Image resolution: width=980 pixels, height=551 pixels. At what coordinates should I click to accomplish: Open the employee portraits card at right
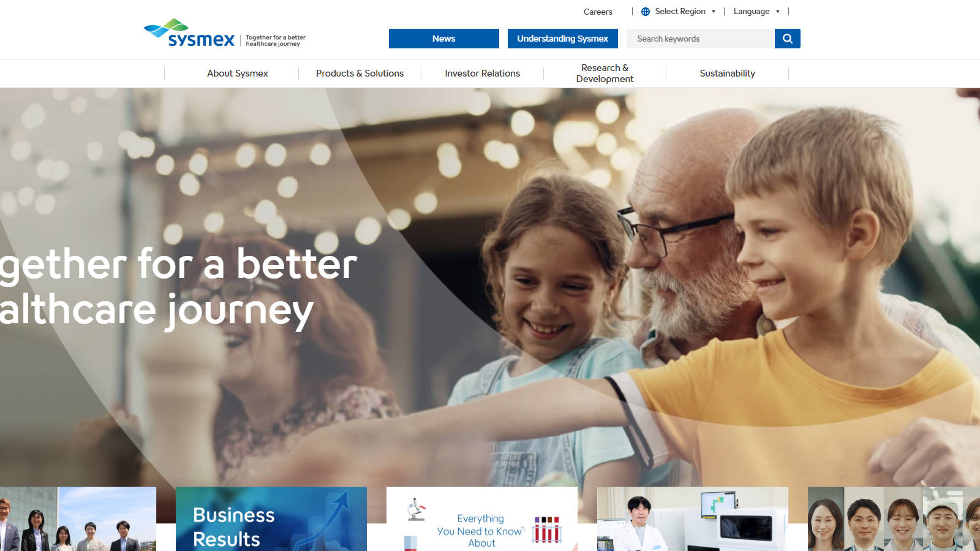click(894, 519)
